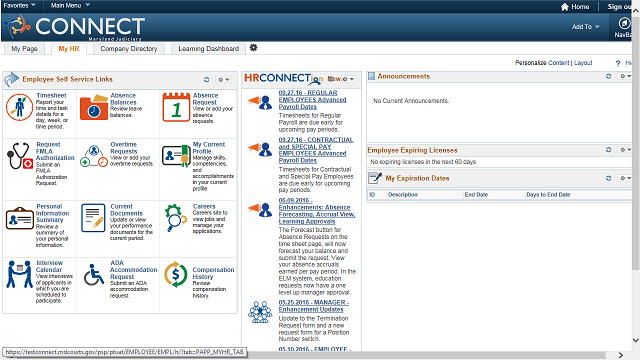640x360 pixels.
Task: Click the vertical scrollbar thumb
Action: 636,142
